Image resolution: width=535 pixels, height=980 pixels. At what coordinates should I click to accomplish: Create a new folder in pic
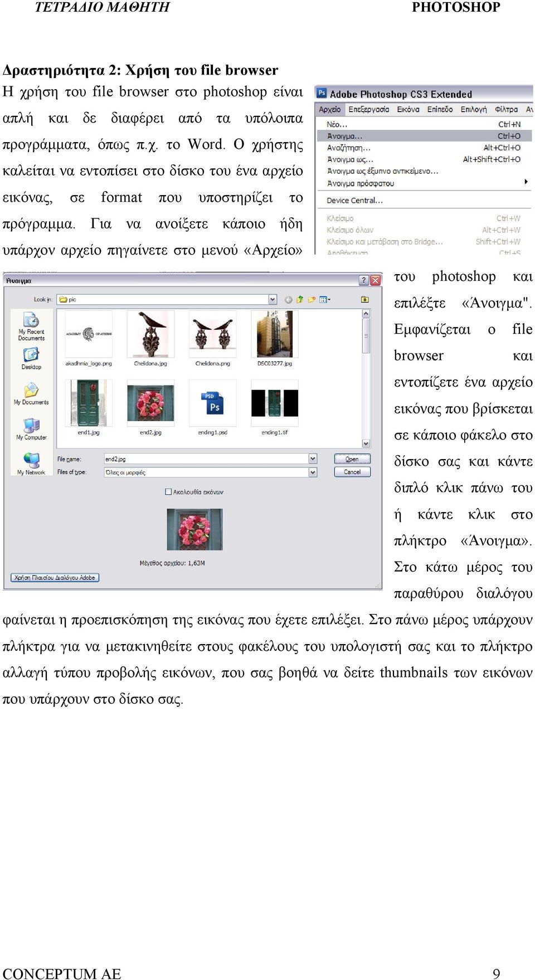pos(312,300)
